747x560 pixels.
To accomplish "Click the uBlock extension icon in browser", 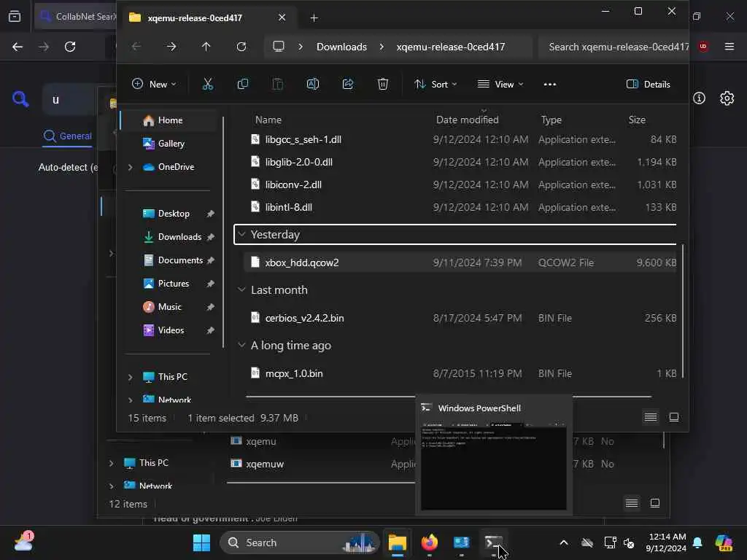I will pos(703,46).
